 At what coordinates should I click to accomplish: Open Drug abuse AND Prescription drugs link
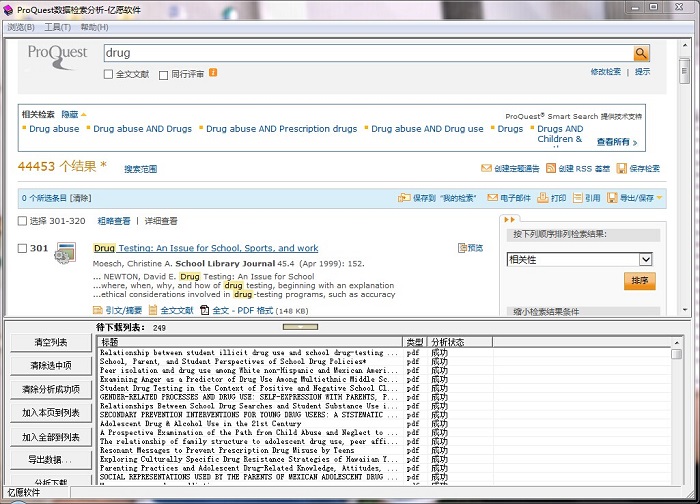pyautogui.click(x=282, y=129)
